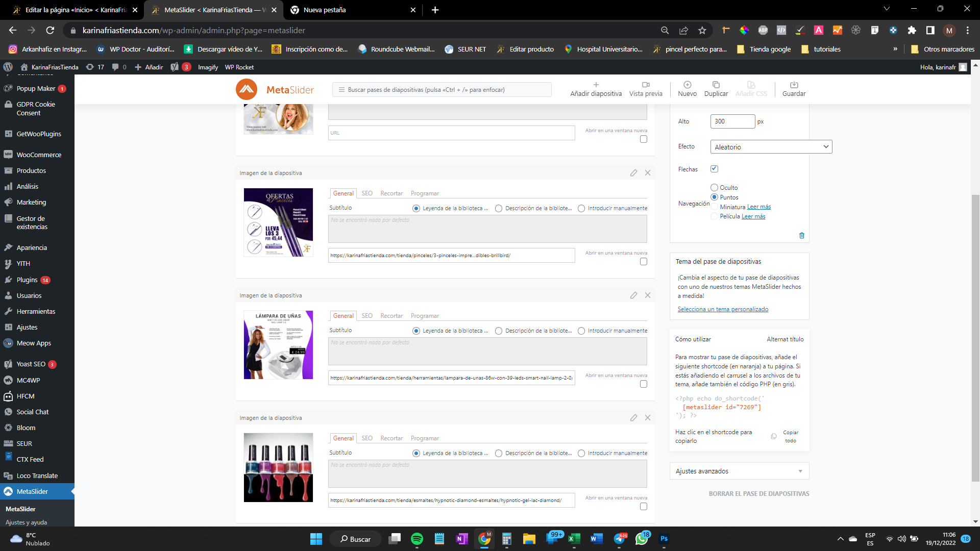
Task: Click the WordPress logo in admin bar
Action: pyautogui.click(x=8, y=67)
